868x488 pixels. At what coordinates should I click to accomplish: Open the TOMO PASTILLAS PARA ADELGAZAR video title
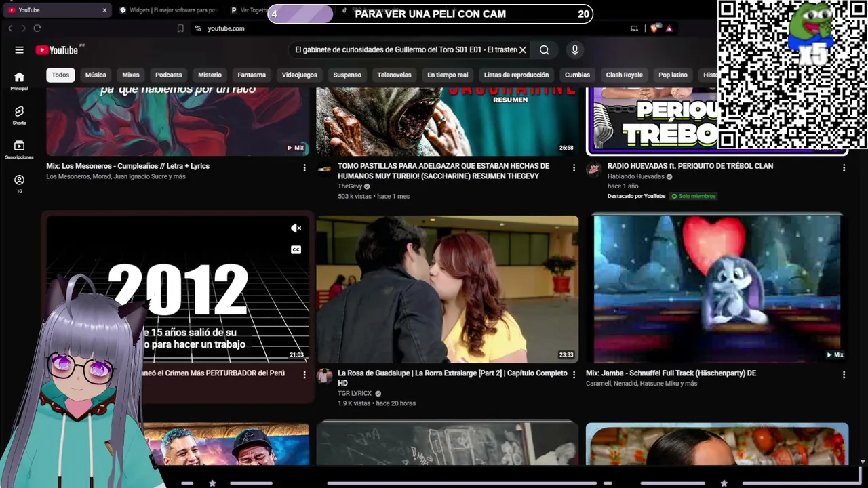click(443, 171)
